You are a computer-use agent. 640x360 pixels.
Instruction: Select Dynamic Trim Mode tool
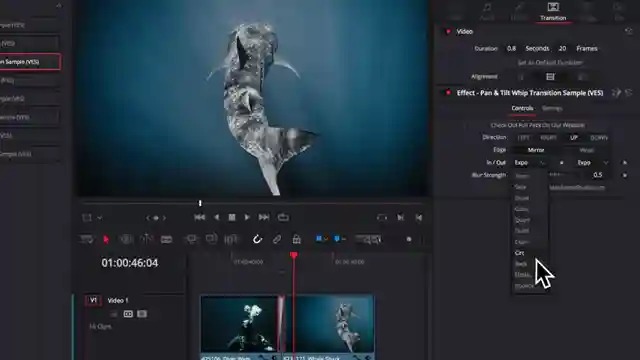click(146, 239)
